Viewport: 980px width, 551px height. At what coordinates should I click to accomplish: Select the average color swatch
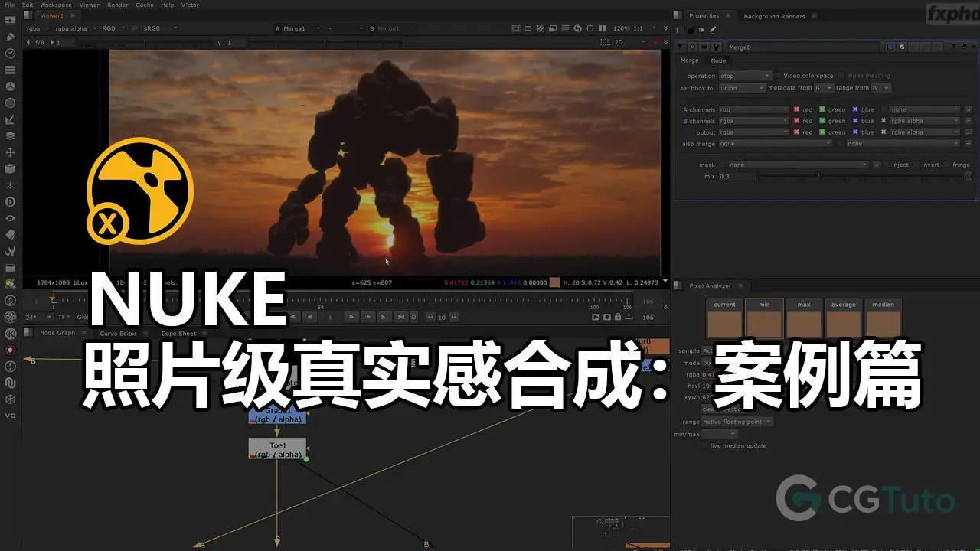(844, 318)
